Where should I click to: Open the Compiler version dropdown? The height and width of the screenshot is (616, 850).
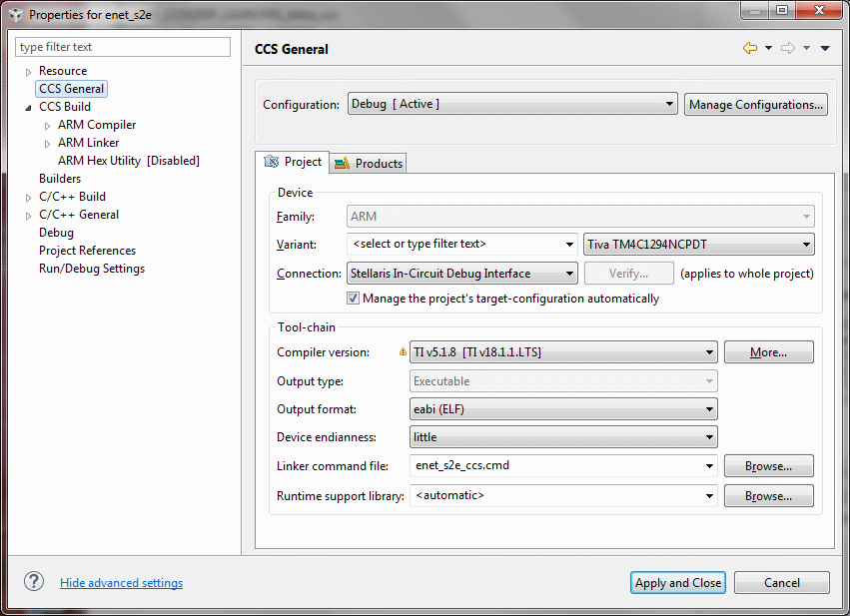tap(564, 352)
